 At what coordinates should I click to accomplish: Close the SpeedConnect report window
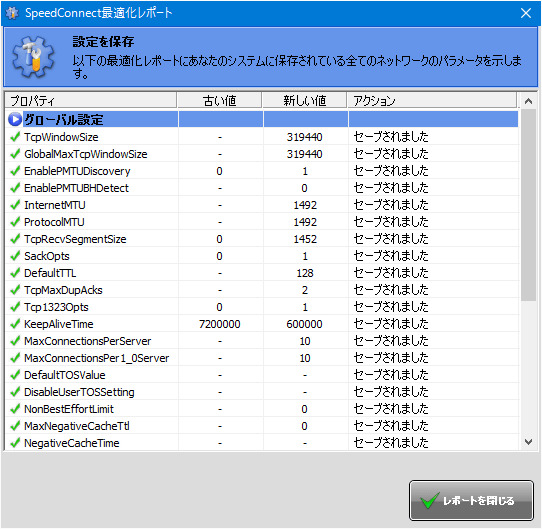pyautogui.click(x=526, y=13)
